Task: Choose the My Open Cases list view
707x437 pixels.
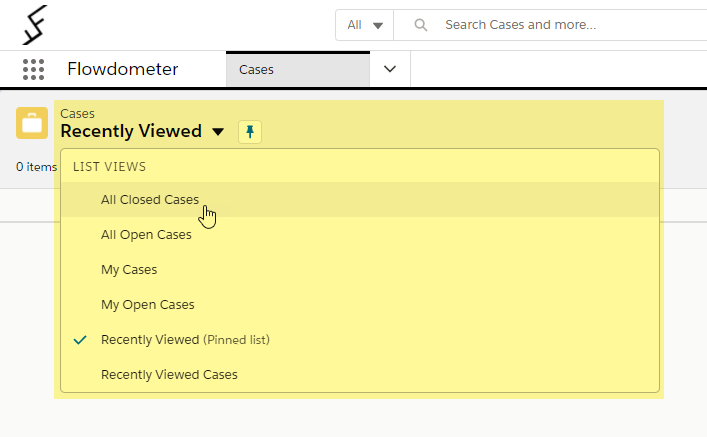Action: [360, 304]
